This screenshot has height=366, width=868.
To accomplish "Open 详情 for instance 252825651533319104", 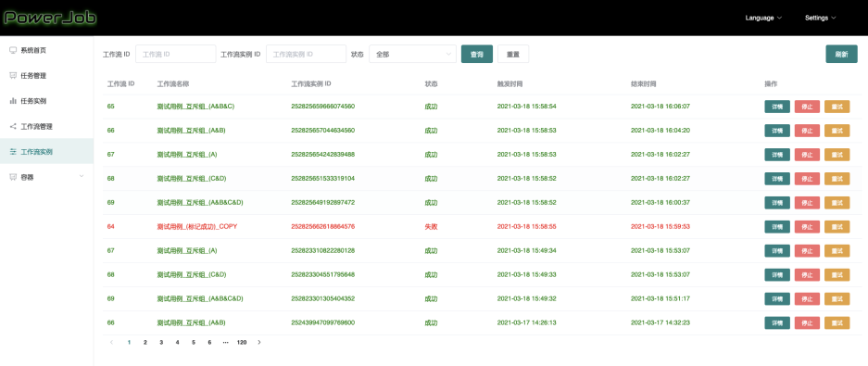I will pyautogui.click(x=777, y=179).
